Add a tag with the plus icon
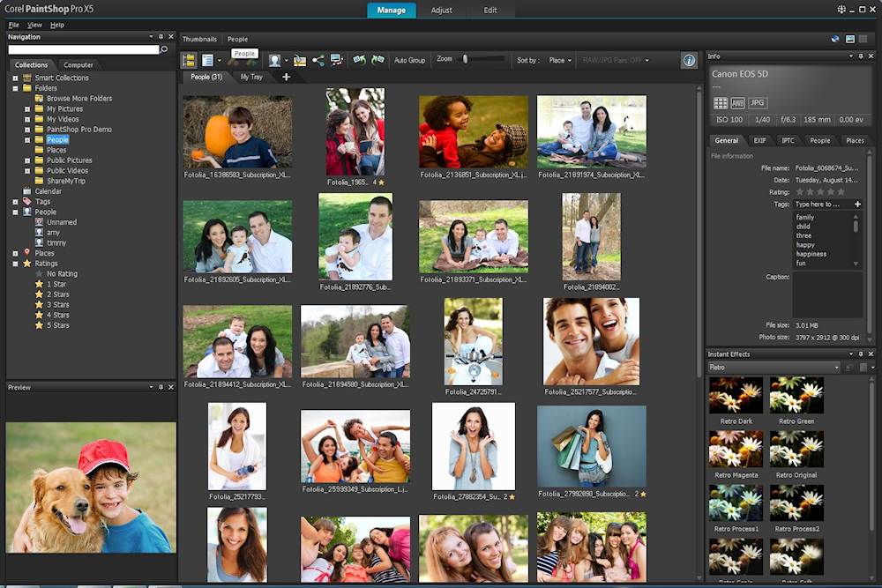 click(x=857, y=205)
